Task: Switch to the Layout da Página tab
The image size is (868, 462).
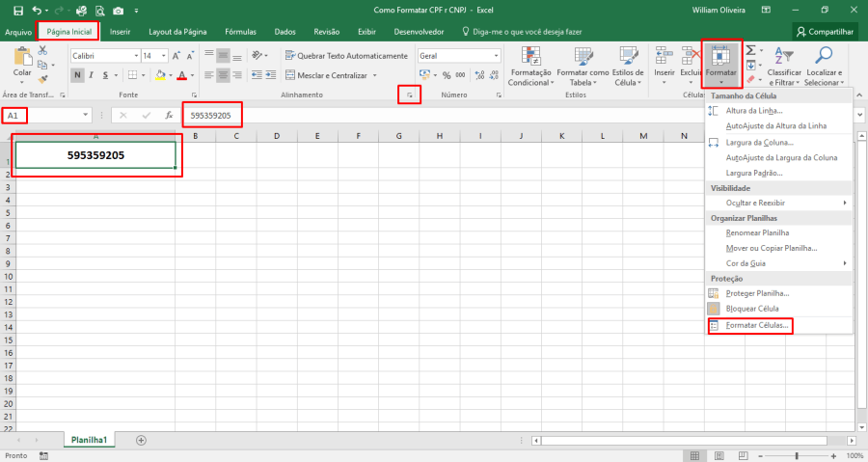Action: 177,32
